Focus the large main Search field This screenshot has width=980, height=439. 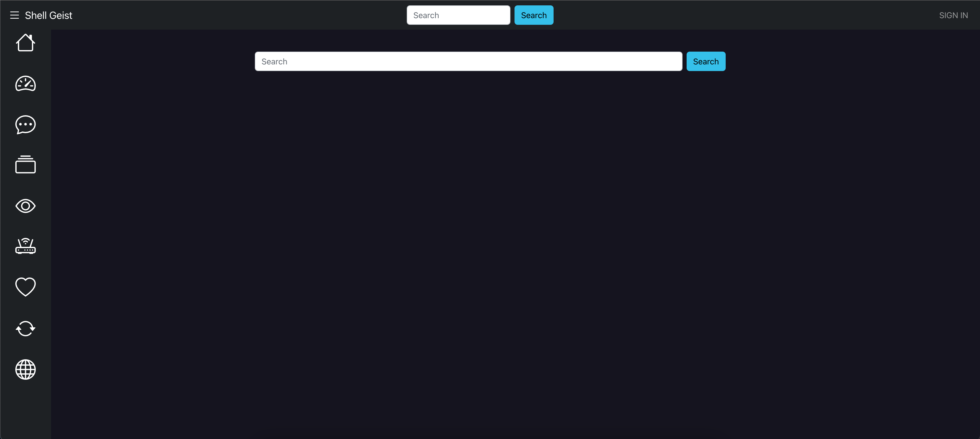point(468,61)
